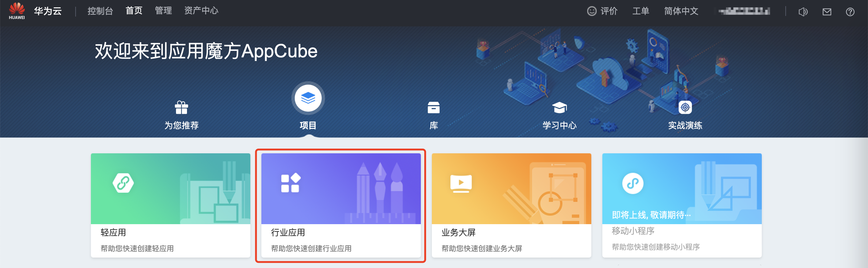Click the 即将上线, 敬请期待 notice

651,215
